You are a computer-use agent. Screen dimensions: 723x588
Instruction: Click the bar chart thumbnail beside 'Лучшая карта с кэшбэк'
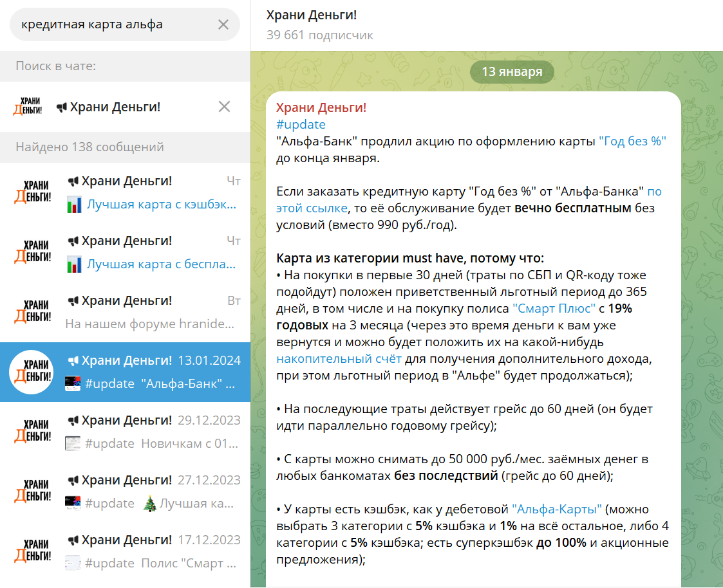(x=74, y=205)
